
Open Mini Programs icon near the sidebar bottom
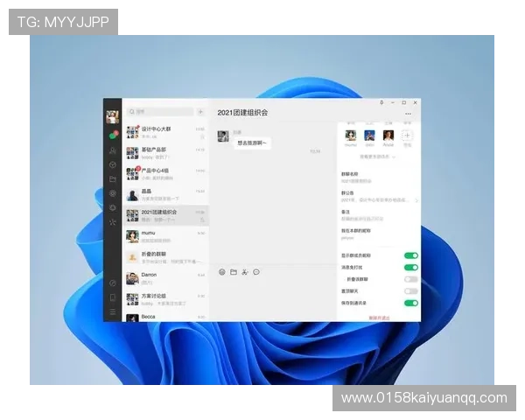[113, 283]
